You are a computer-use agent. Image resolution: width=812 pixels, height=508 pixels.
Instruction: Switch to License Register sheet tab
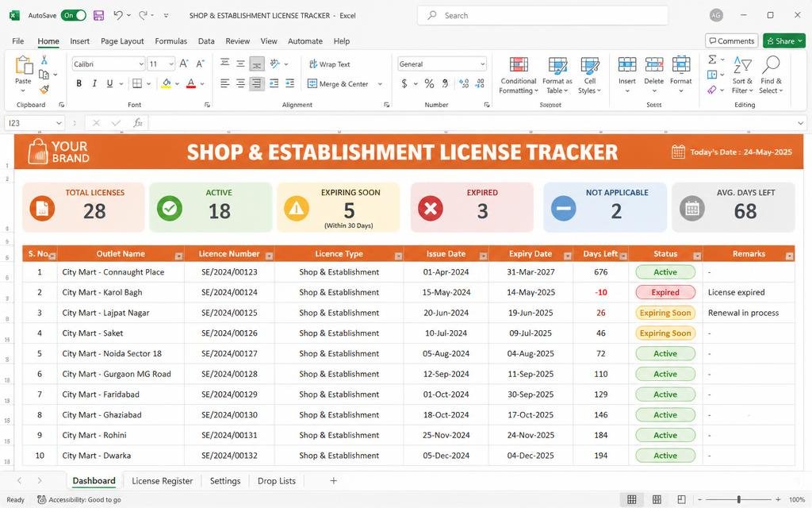(x=162, y=481)
